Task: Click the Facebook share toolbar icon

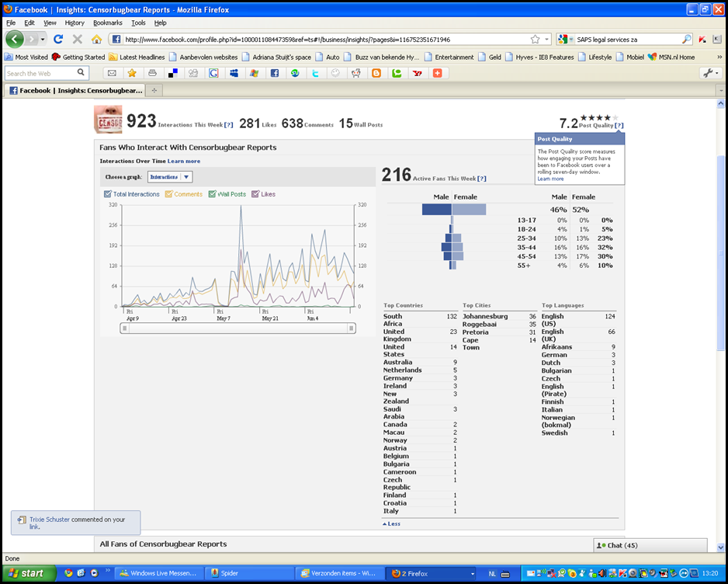Action: 275,73
